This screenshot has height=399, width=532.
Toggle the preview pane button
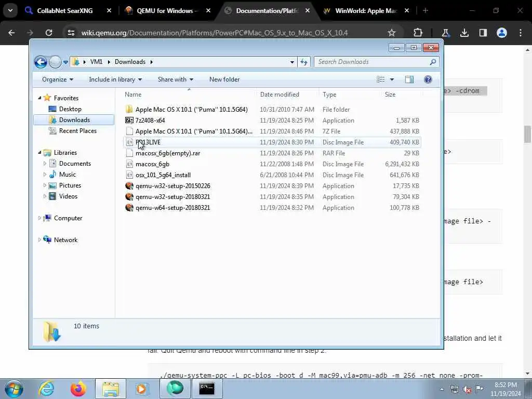pyautogui.click(x=409, y=79)
